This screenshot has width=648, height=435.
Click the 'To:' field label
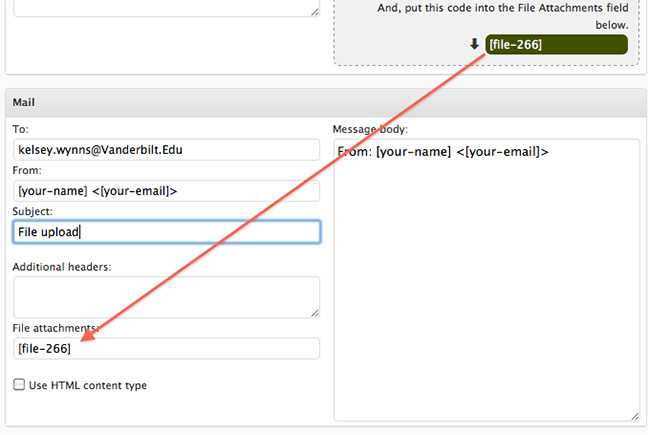click(x=21, y=129)
